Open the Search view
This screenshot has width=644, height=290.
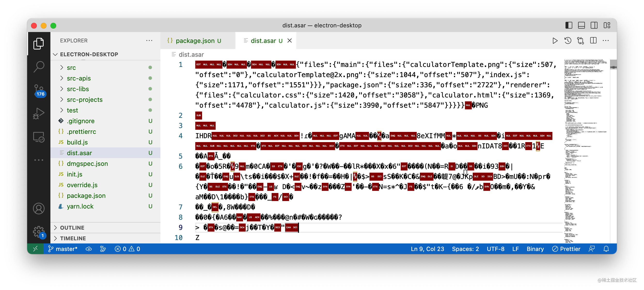pyautogui.click(x=39, y=67)
